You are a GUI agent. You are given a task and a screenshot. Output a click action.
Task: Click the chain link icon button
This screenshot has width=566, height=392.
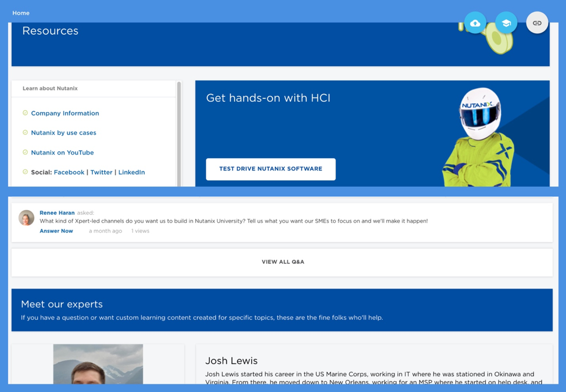(537, 23)
